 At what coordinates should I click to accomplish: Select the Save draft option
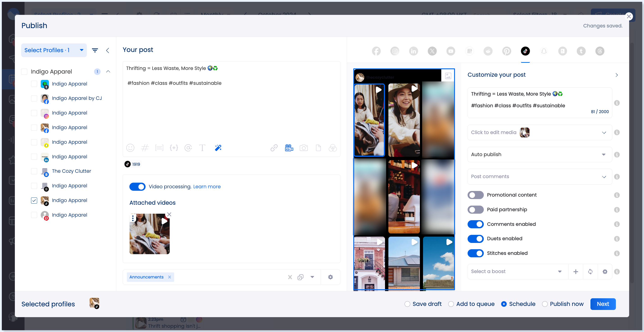pyautogui.click(x=407, y=304)
